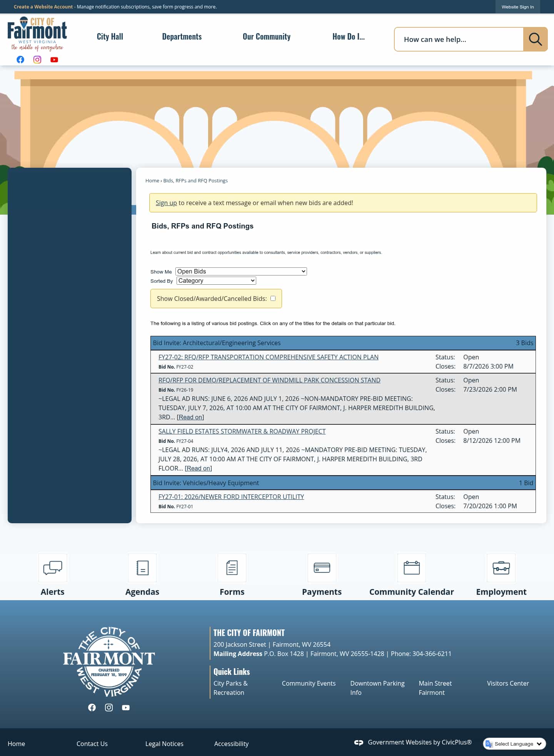Open the Community Calendar icon
Viewport: 554px width, 756px height.
point(412,567)
